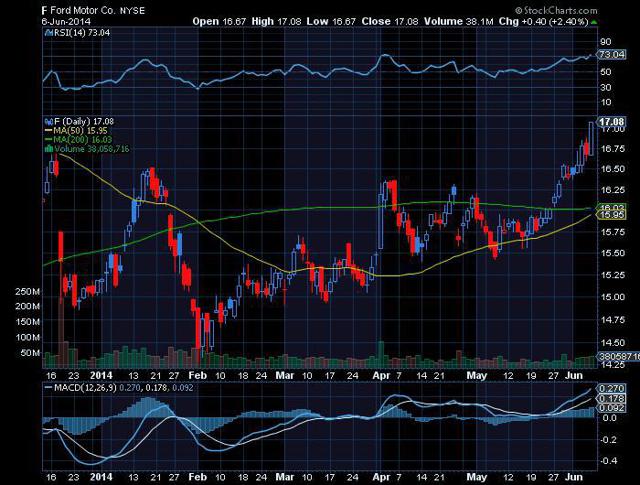The image size is (640, 485).
Task: Click the MA(50) yellow line swatch
Action: coord(49,131)
